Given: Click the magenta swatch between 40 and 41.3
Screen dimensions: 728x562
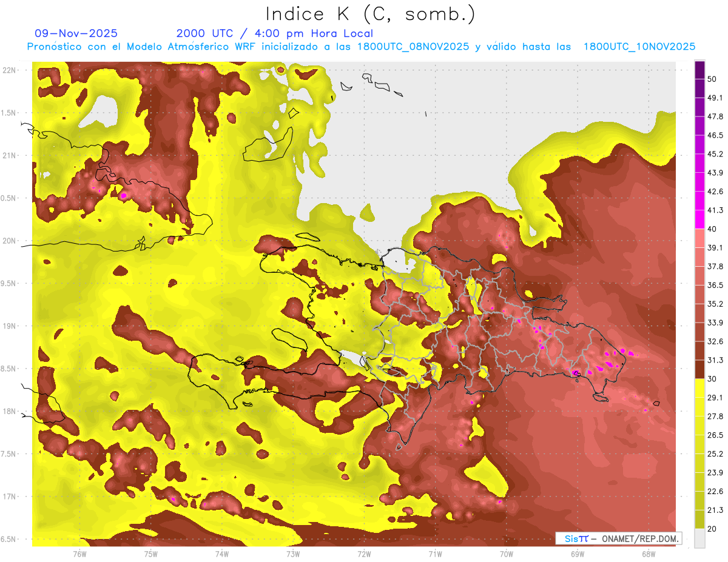Looking at the screenshot, I should pyautogui.click(x=699, y=219).
